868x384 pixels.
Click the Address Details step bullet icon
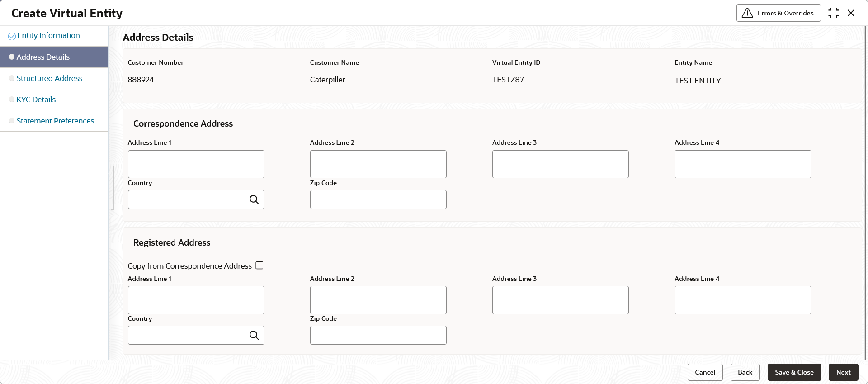pyautogui.click(x=12, y=57)
